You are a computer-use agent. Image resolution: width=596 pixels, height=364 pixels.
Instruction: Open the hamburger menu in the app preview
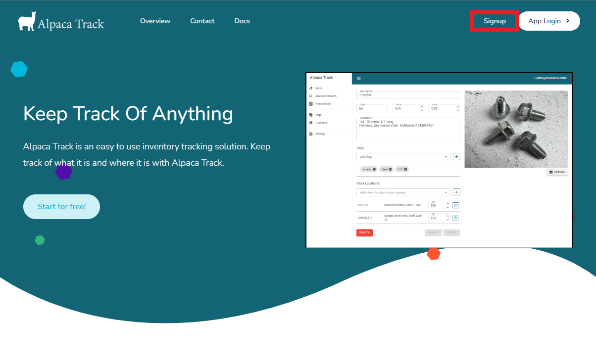359,78
